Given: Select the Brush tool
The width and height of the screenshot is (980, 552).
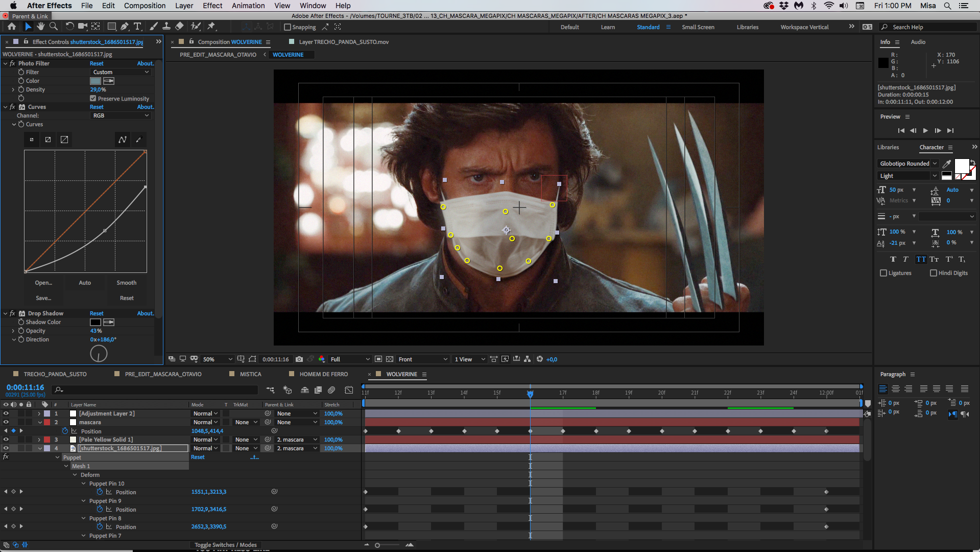Looking at the screenshot, I should [153, 27].
